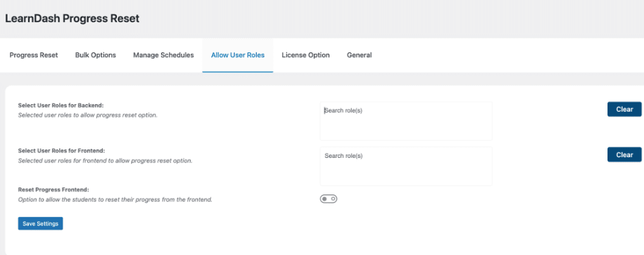Open the License Option tab

point(305,55)
